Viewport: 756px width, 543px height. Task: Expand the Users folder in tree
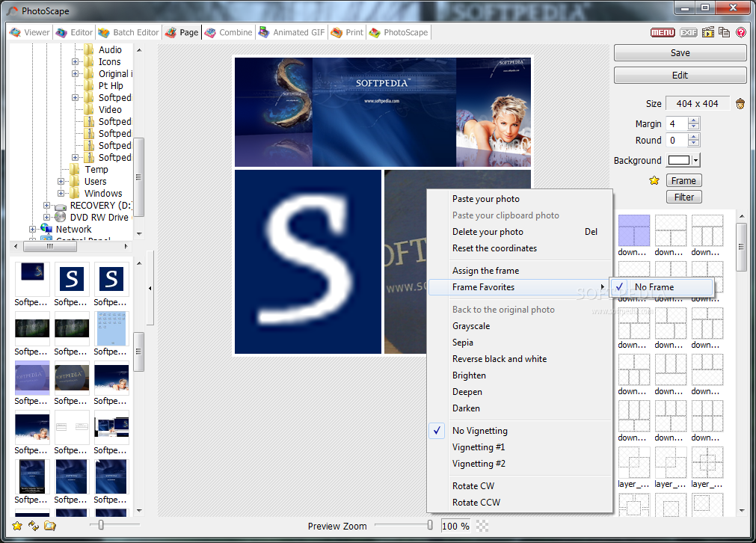(x=61, y=182)
